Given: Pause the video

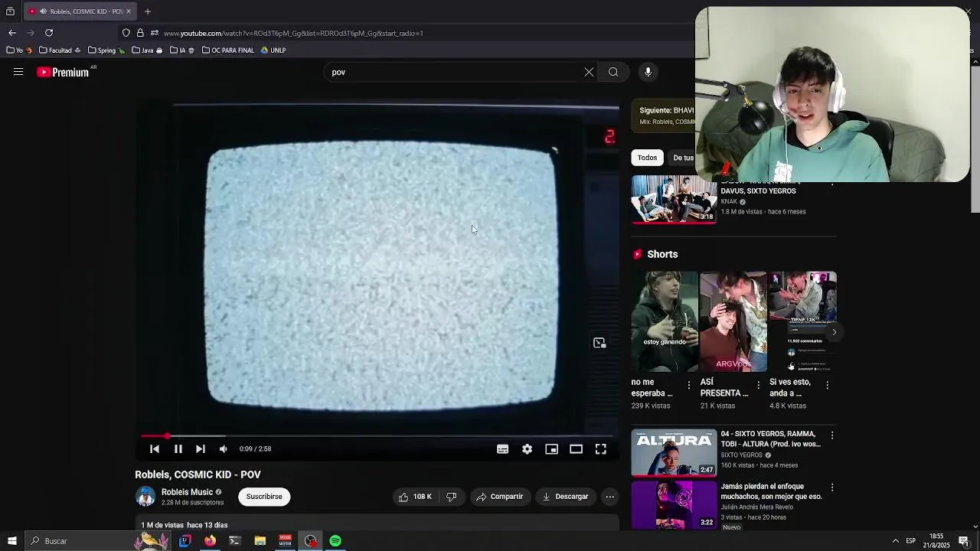Looking at the screenshot, I should (178, 449).
